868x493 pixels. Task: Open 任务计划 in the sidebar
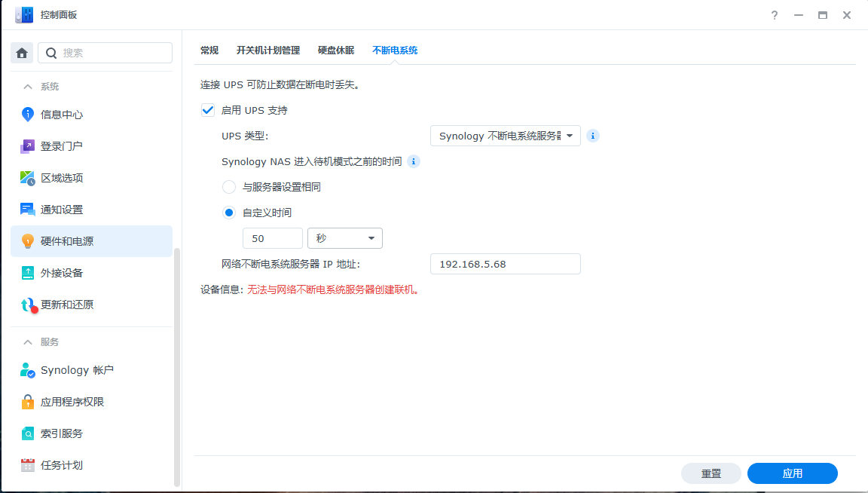point(64,465)
